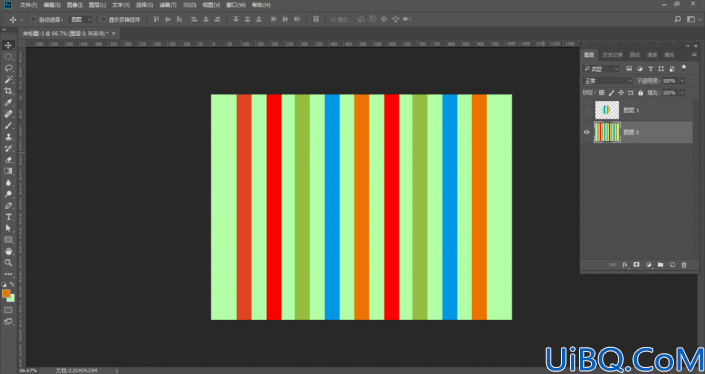Select the History Brush tool
Viewport: 705px width, 374px height.
pyautogui.click(x=8, y=148)
